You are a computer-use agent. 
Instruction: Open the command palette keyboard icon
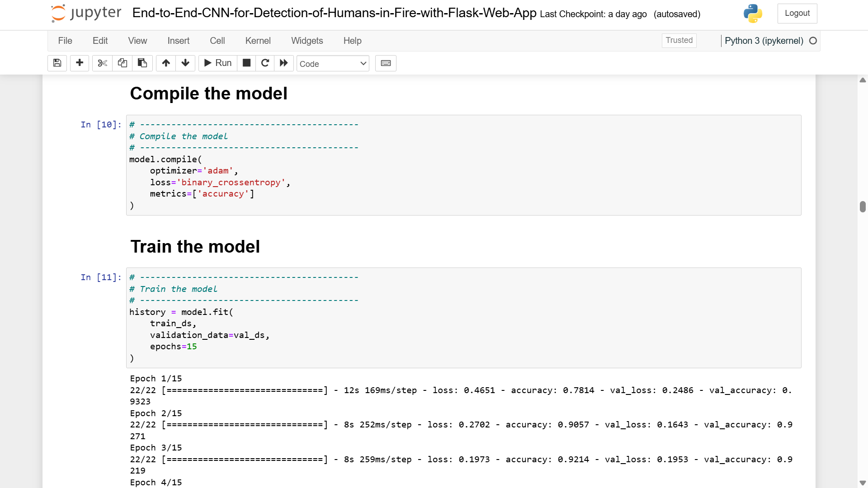coord(386,63)
